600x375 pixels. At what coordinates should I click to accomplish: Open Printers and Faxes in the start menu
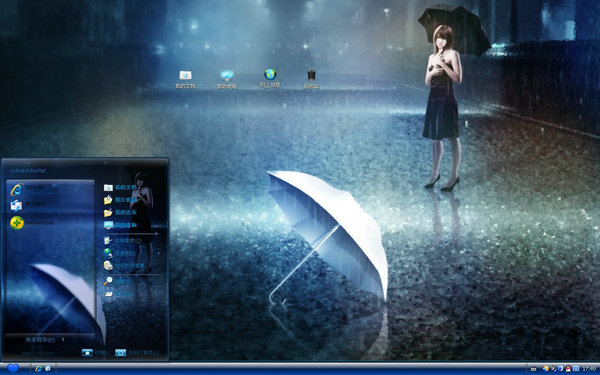click(124, 266)
